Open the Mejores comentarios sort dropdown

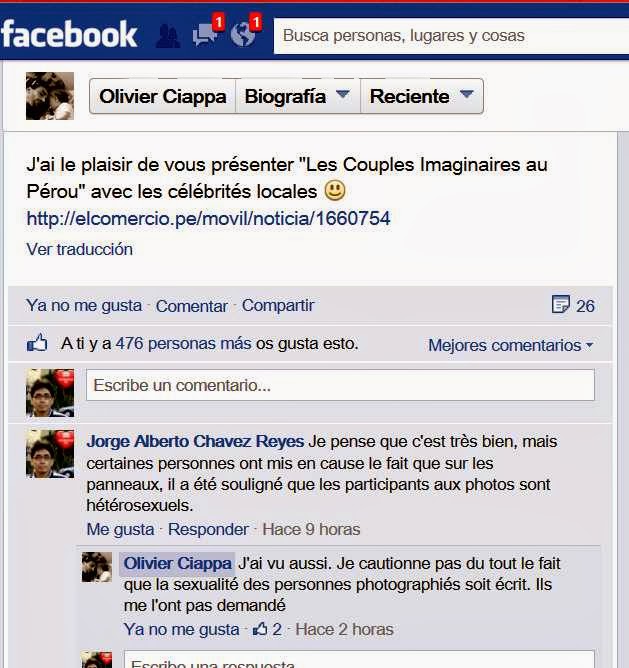pyautogui.click(x=511, y=345)
